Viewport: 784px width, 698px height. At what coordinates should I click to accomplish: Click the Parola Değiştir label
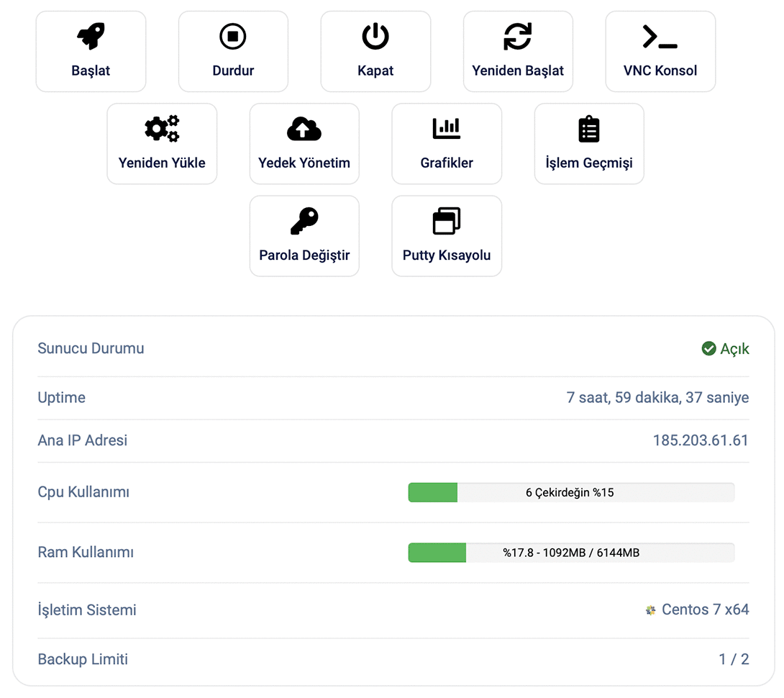click(304, 255)
